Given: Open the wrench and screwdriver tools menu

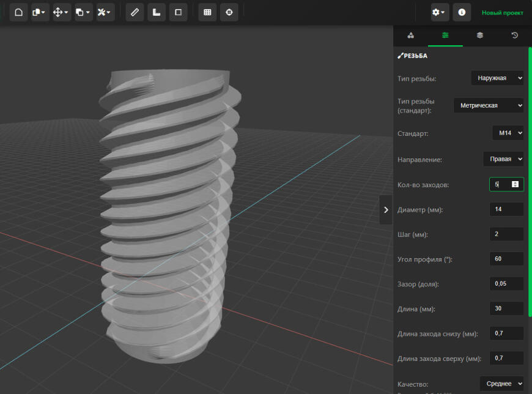Looking at the screenshot, I should 105,13.
